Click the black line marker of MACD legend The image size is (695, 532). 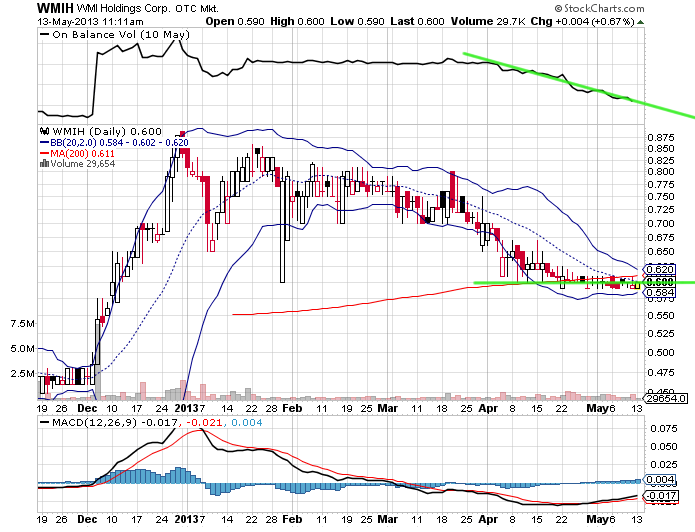(44, 422)
